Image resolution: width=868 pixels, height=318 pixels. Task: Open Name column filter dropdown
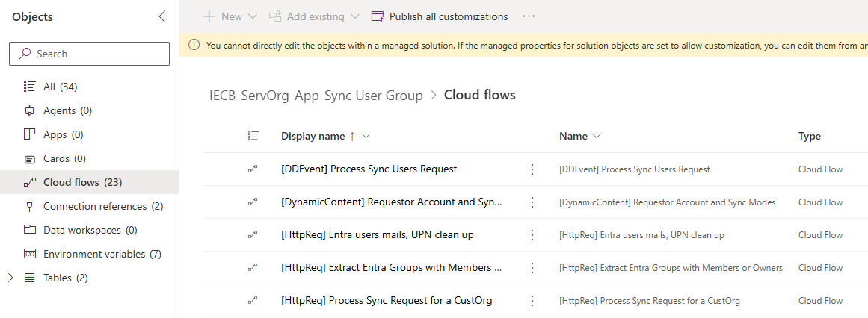(x=596, y=136)
